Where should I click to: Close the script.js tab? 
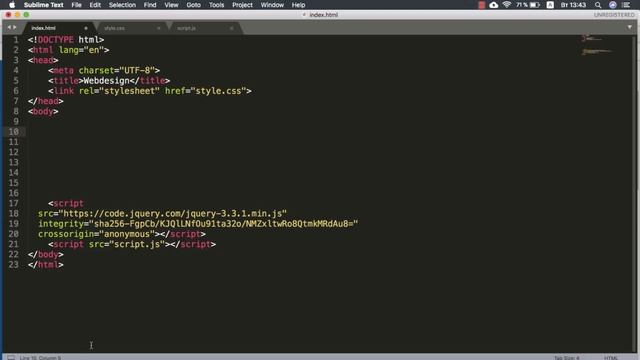click(x=231, y=28)
